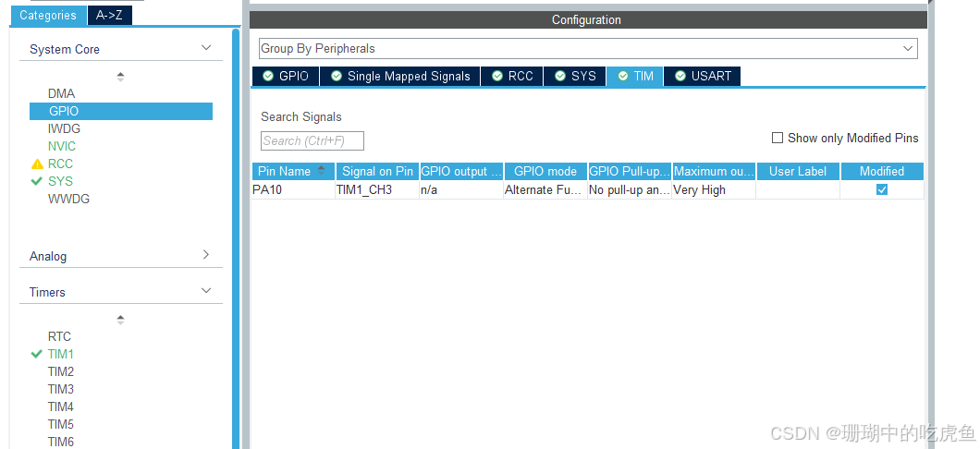
Task: Click the yellow warning icon beside RCC
Action: [x=37, y=164]
